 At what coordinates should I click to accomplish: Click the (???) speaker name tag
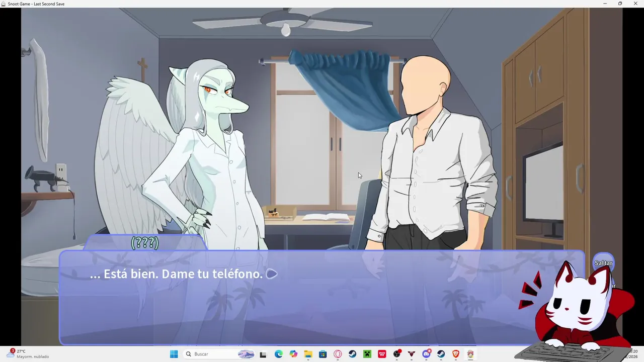coord(145,243)
